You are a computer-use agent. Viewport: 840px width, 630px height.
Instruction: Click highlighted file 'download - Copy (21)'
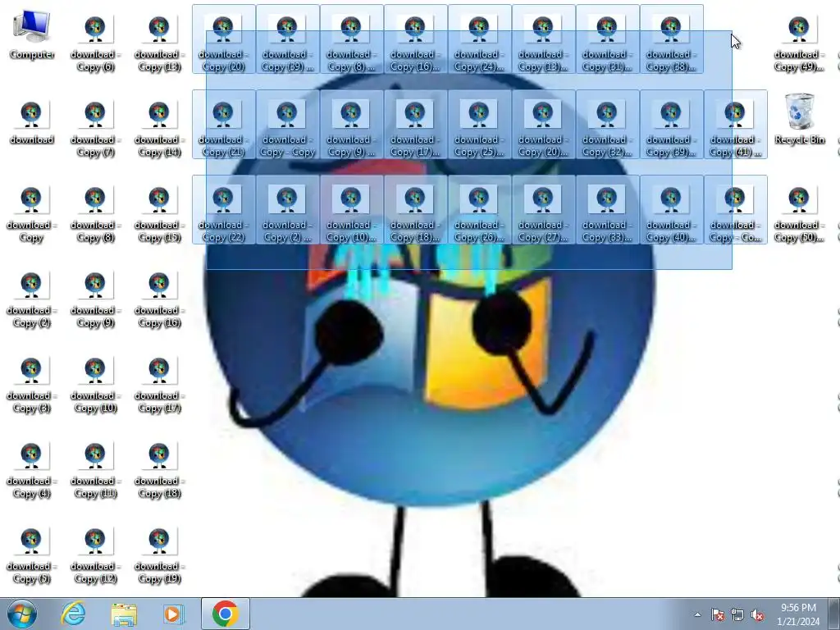[223, 125]
